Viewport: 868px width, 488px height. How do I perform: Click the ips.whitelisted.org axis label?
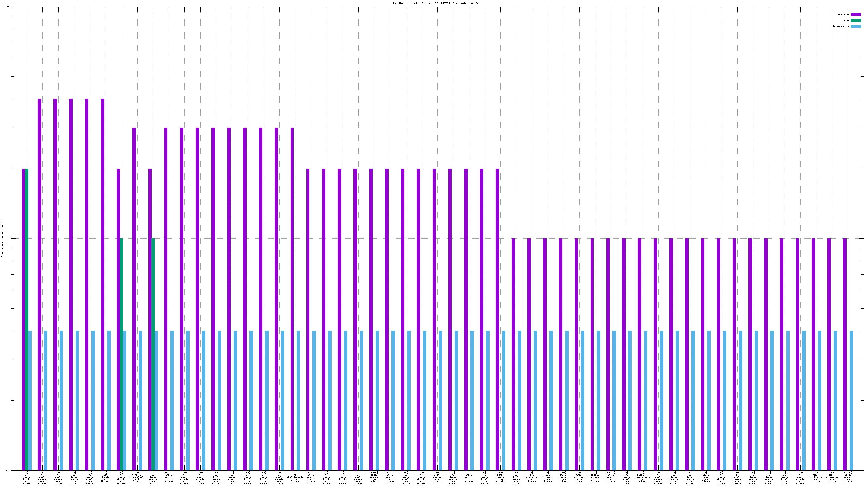click(x=295, y=477)
